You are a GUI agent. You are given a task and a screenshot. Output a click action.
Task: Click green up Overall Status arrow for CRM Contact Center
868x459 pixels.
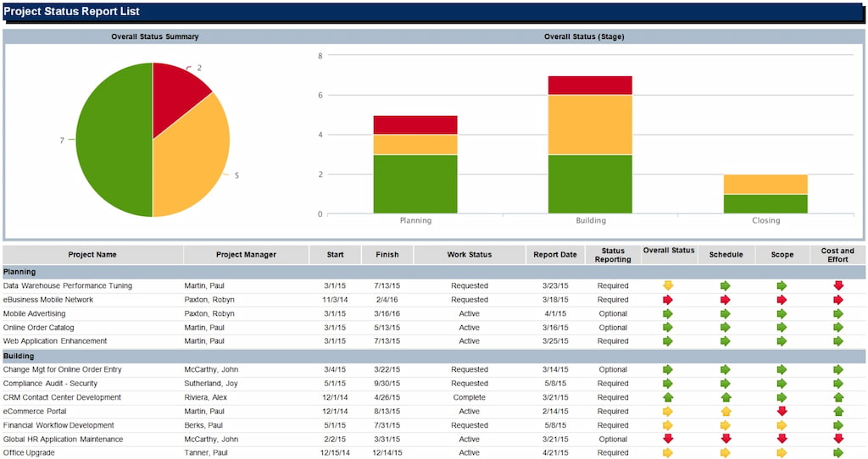(x=668, y=397)
